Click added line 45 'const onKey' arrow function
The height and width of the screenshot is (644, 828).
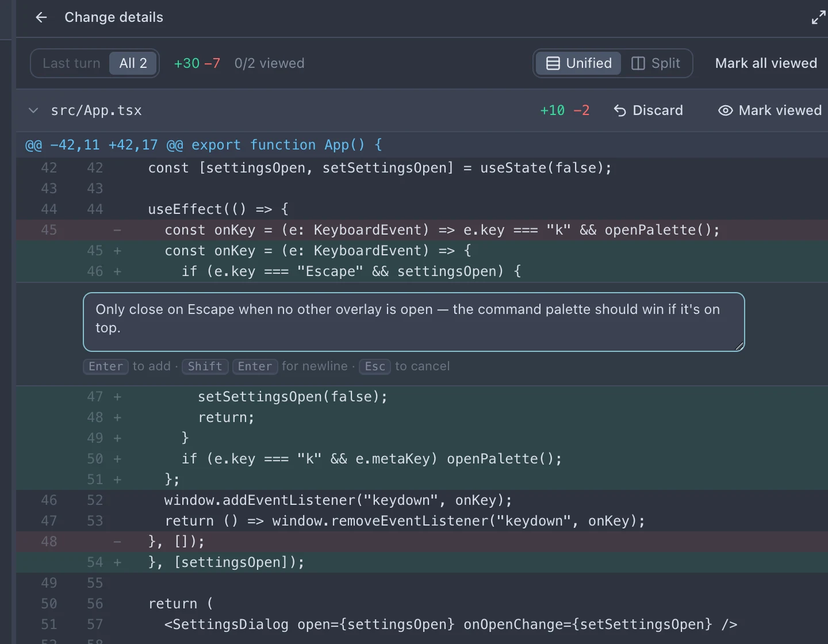pos(422,251)
